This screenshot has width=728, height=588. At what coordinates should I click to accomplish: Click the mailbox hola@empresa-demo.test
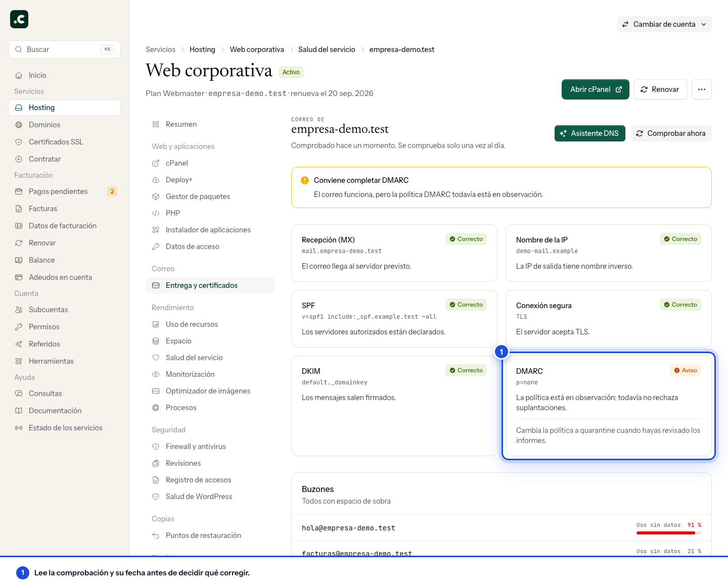[x=348, y=528]
